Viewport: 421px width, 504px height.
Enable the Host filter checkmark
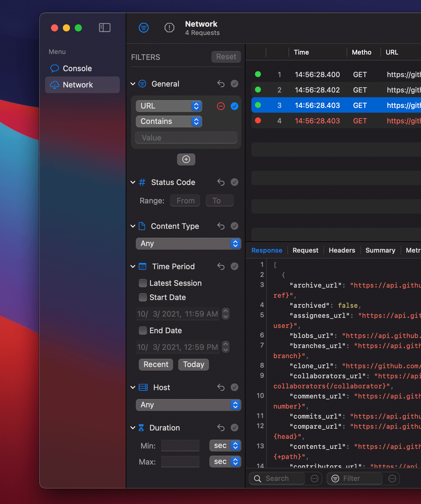(x=235, y=387)
